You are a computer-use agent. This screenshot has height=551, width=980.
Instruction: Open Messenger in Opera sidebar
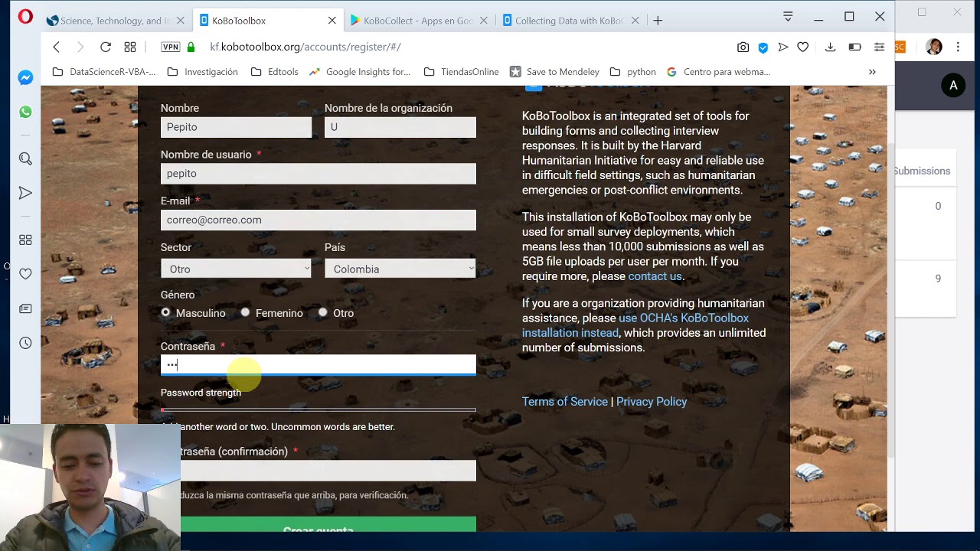click(x=25, y=77)
